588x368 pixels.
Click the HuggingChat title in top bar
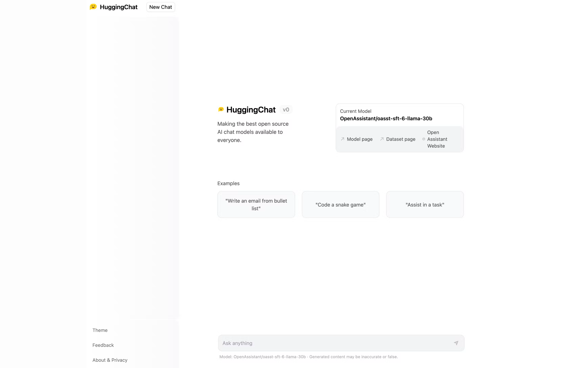(x=119, y=7)
